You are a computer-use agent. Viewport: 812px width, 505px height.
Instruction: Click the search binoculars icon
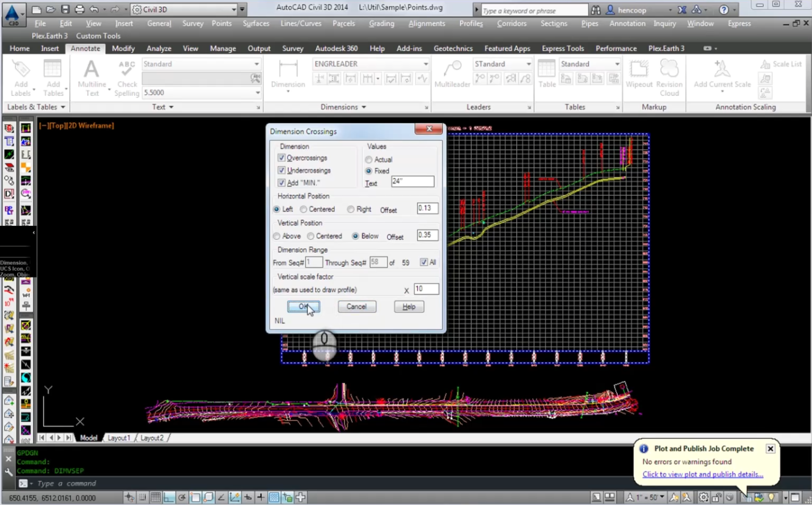tap(596, 10)
